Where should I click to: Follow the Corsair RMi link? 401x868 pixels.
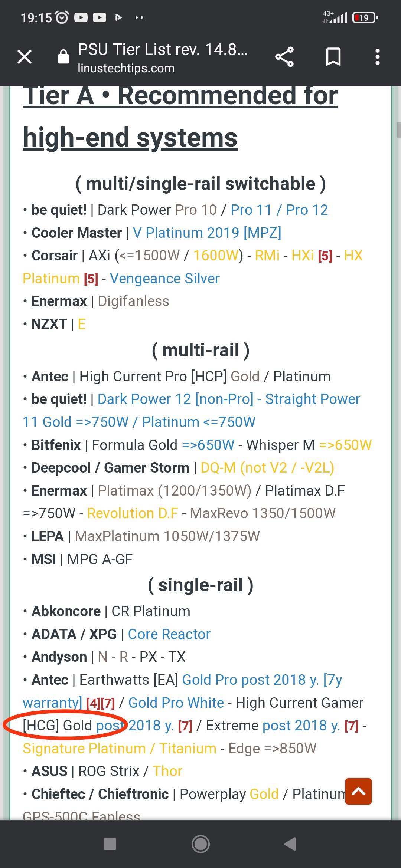(x=267, y=256)
